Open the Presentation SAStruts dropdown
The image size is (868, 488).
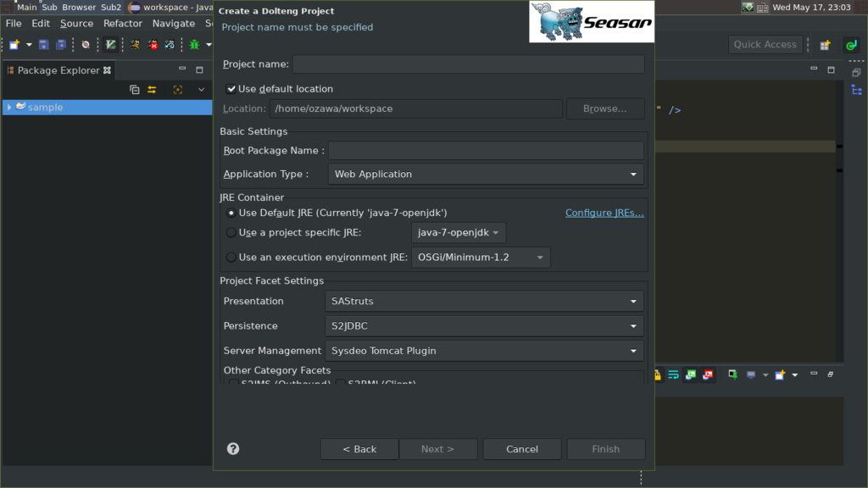pyautogui.click(x=484, y=301)
